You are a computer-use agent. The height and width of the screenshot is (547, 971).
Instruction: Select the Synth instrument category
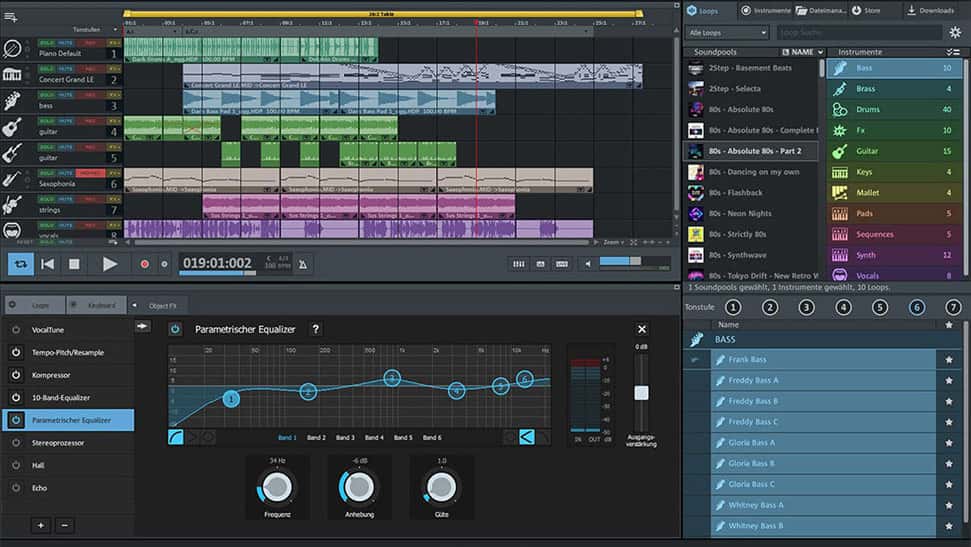point(894,255)
